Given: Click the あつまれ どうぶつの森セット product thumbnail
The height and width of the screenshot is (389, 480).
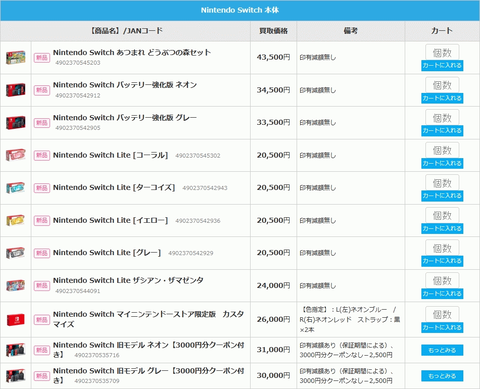Looking at the screenshot, I should [16, 58].
